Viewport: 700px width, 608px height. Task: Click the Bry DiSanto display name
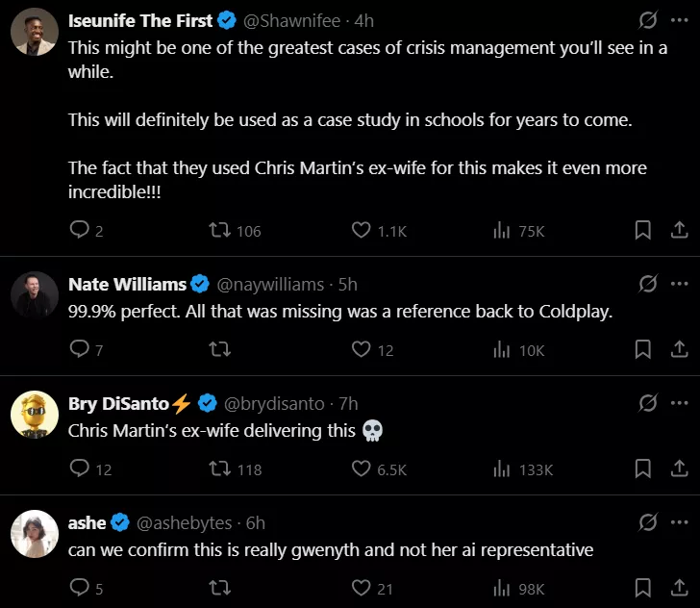[118, 404]
